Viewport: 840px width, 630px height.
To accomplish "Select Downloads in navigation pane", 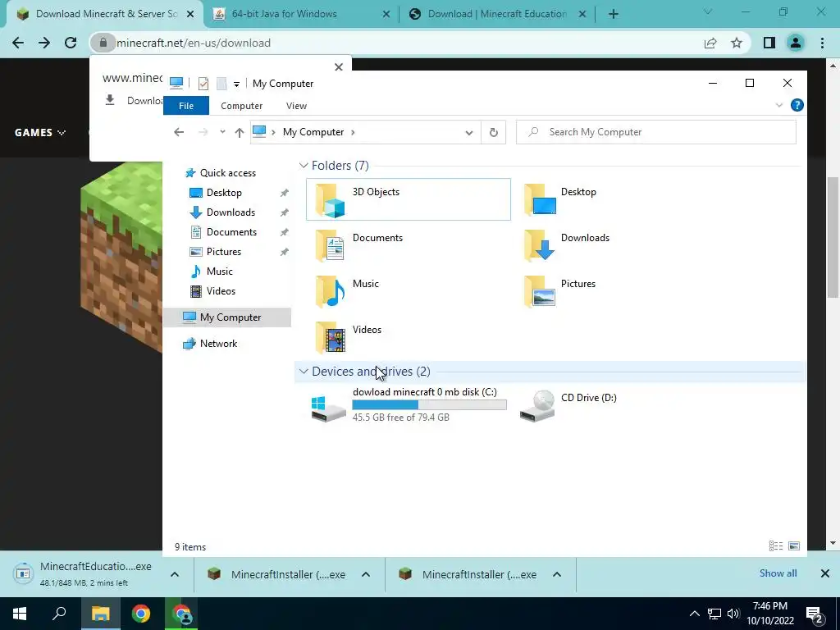I will (223, 212).
